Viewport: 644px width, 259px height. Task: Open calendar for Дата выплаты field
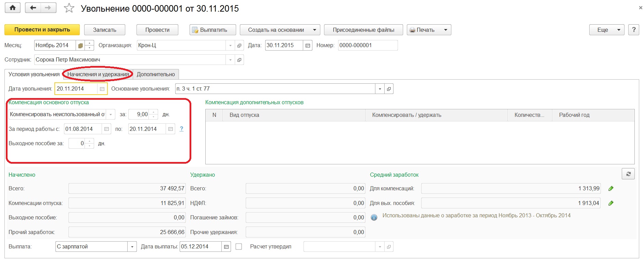[x=226, y=247]
